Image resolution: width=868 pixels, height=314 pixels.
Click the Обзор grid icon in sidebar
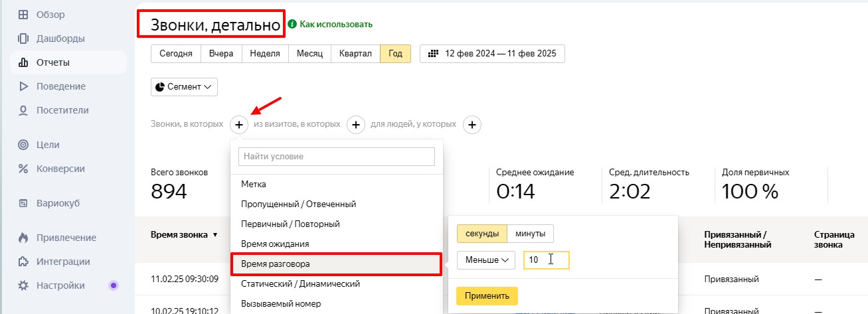23,15
